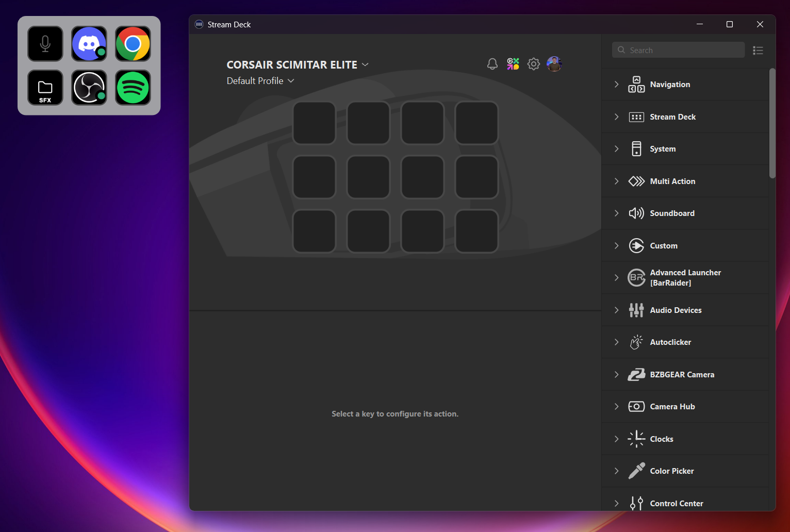
Task: Click the Stream Deck category icon
Action: coord(636,117)
